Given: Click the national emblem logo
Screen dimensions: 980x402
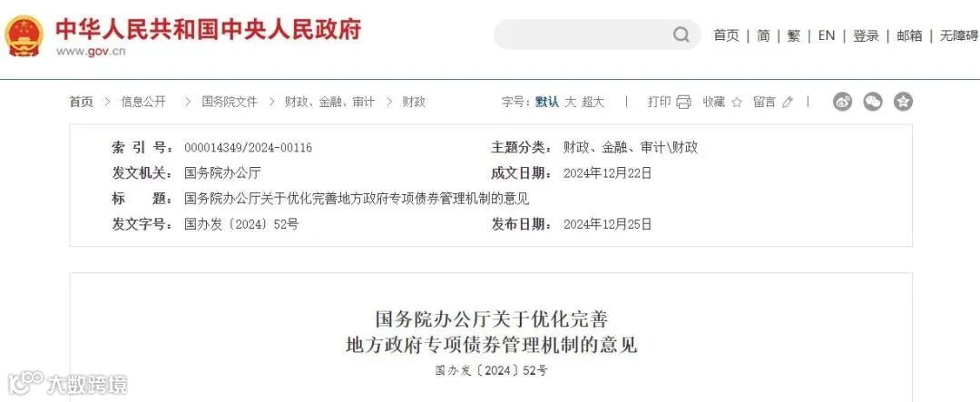Looking at the screenshot, I should tap(24, 35).
